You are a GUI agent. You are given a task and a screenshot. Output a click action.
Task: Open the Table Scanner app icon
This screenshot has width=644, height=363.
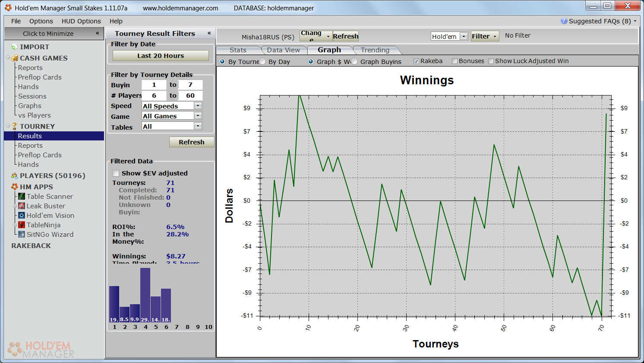coord(22,196)
